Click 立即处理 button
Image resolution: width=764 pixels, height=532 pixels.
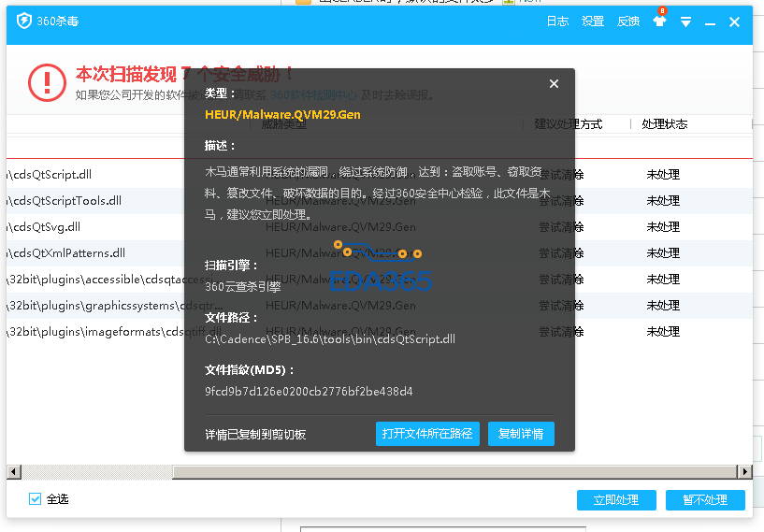pos(616,500)
